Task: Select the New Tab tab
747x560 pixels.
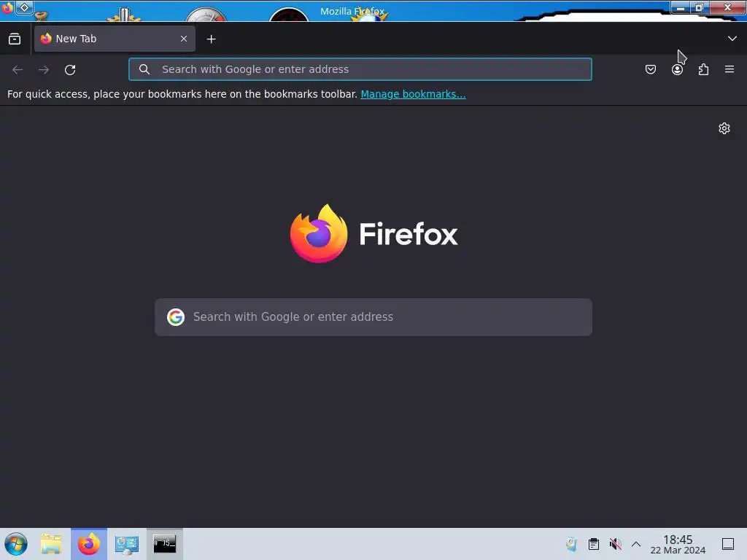Action: pyautogui.click(x=115, y=39)
